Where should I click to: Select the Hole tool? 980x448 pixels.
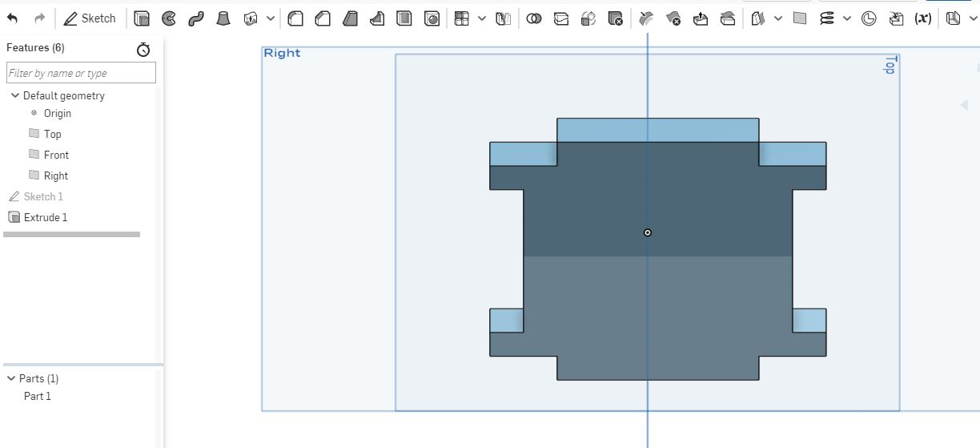click(432, 18)
